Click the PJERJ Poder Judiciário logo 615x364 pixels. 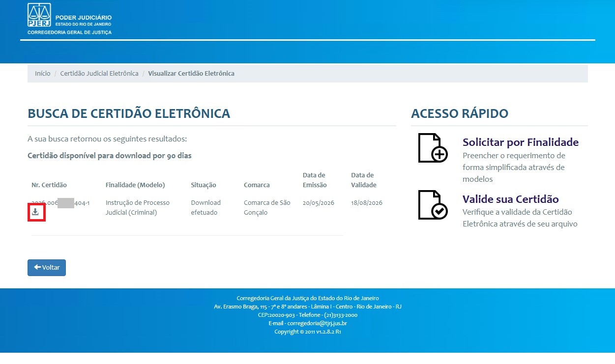pyautogui.click(x=69, y=19)
